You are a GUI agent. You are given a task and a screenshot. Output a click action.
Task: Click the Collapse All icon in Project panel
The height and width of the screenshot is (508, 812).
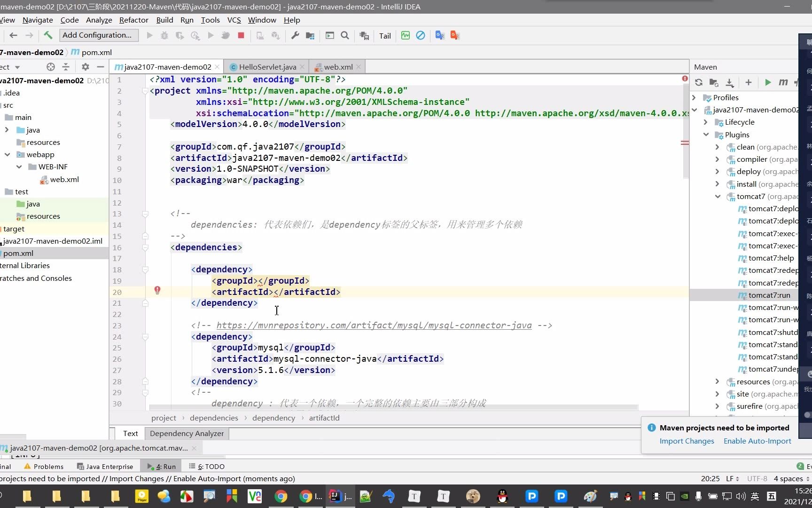[66, 67]
